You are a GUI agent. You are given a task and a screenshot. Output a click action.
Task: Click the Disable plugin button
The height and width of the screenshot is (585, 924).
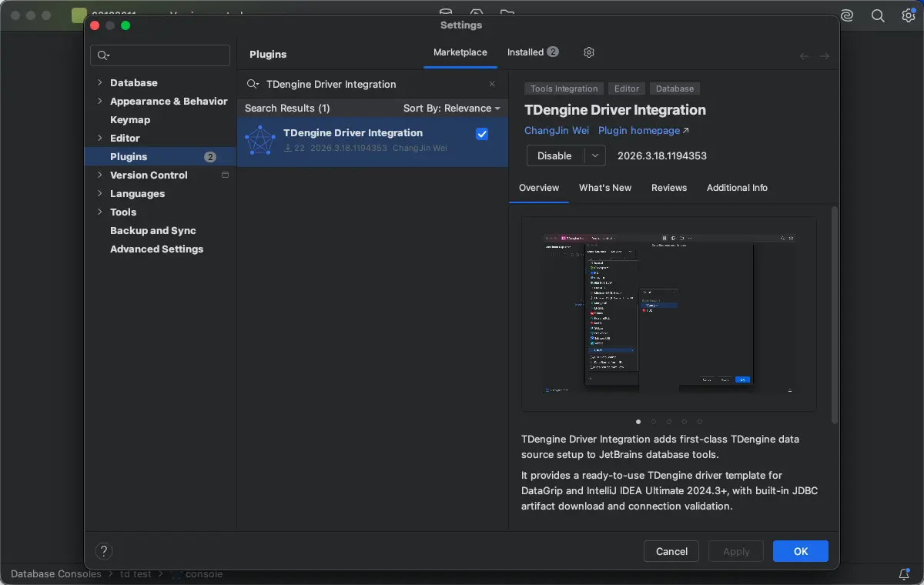click(555, 155)
